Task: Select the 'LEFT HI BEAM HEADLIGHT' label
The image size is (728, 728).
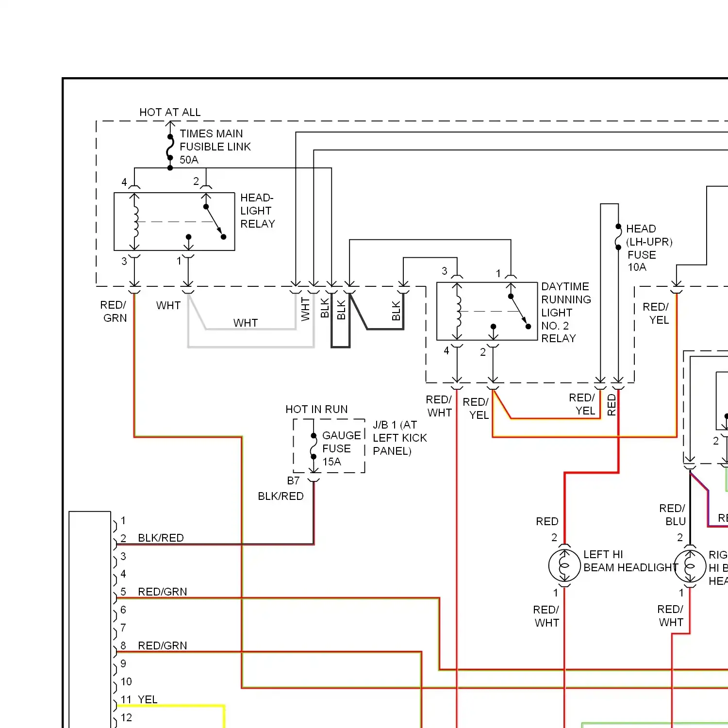Action: pyautogui.click(x=630, y=561)
